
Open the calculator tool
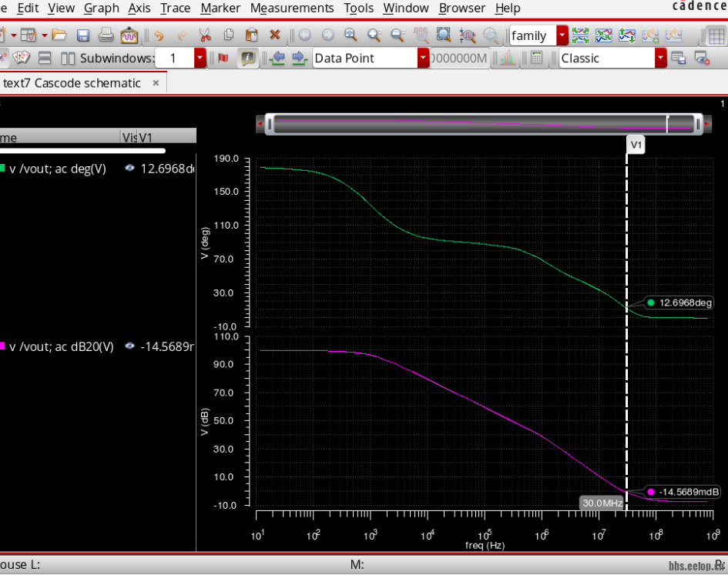536,58
